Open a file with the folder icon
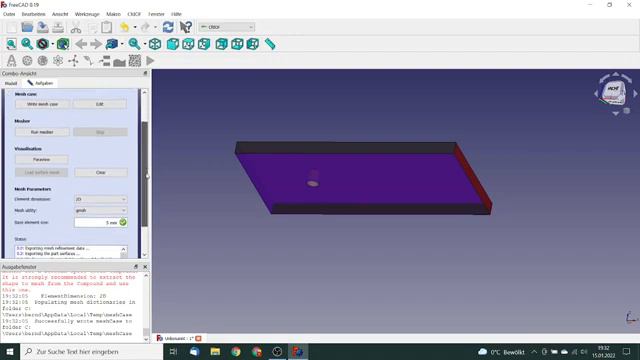The image size is (640, 360). [x=27, y=27]
